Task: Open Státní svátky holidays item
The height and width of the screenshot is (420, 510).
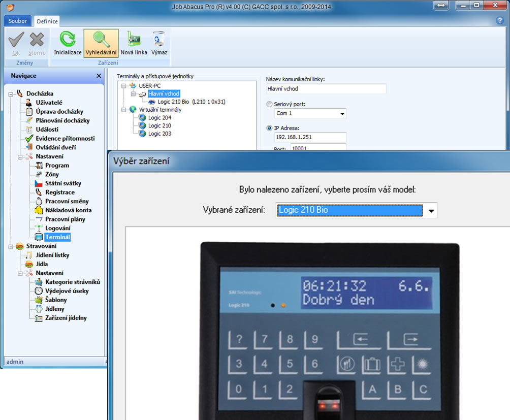Action: pos(63,183)
